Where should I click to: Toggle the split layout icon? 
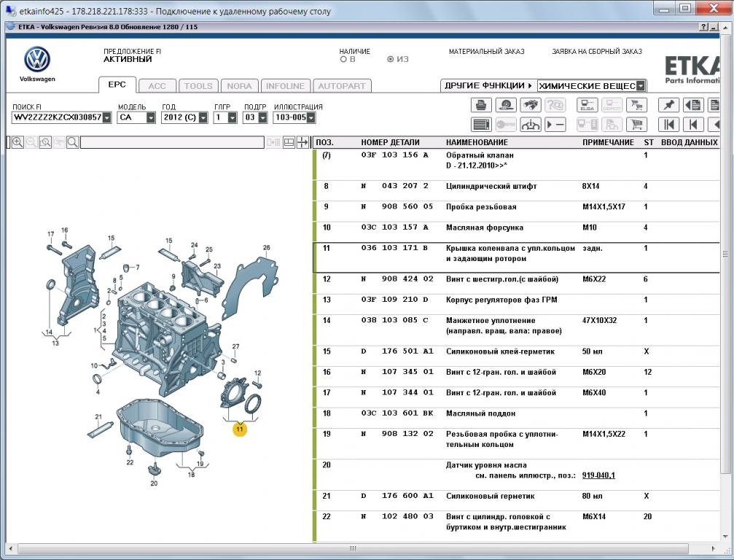pos(289,142)
